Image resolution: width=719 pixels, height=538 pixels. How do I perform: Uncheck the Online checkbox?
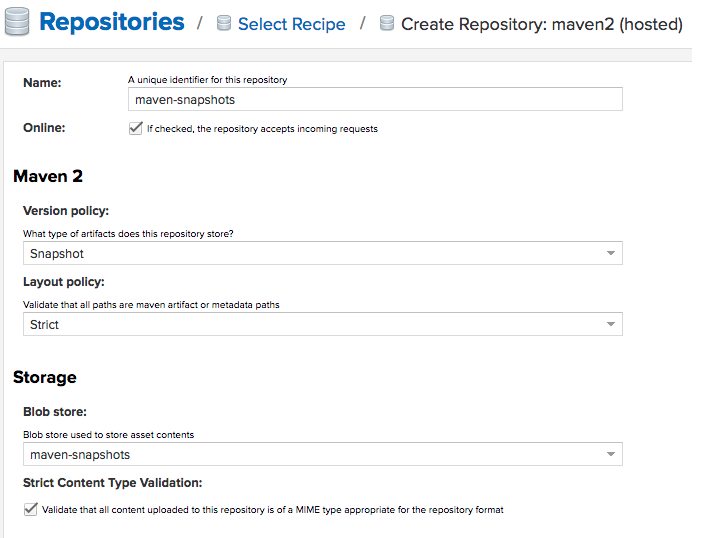coord(136,128)
